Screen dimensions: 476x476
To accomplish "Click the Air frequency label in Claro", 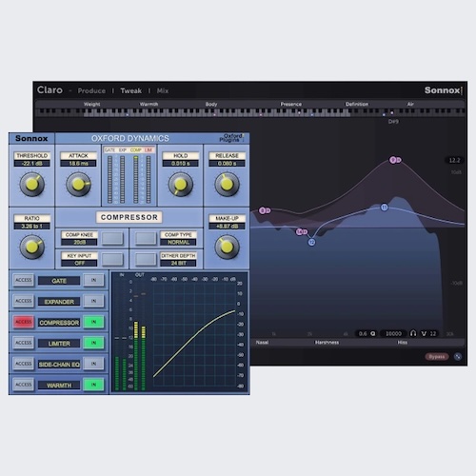I will (x=410, y=104).
